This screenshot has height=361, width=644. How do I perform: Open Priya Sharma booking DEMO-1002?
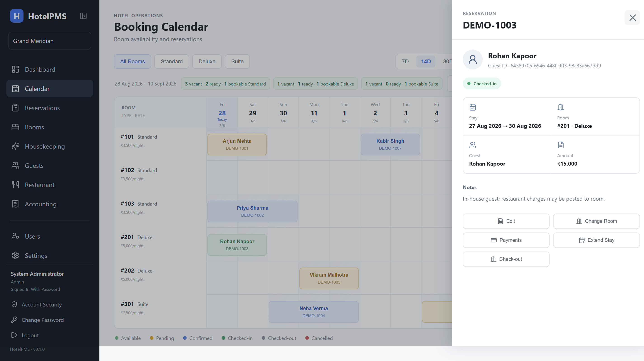click(252, 212)
